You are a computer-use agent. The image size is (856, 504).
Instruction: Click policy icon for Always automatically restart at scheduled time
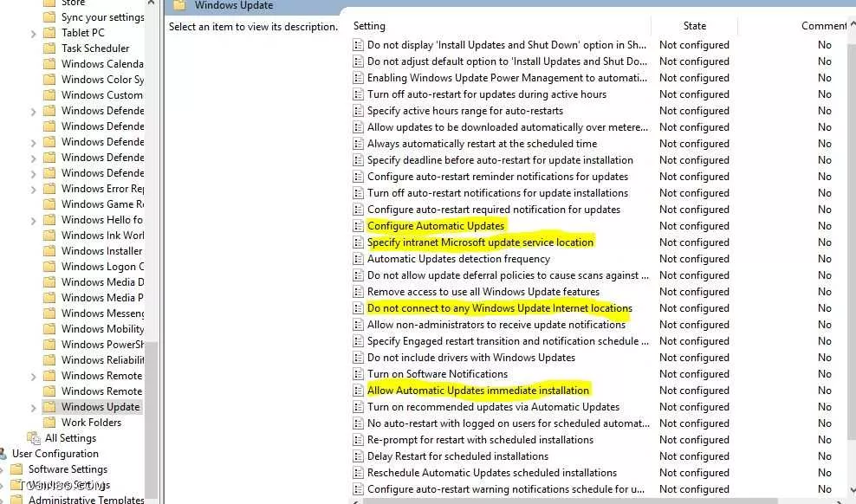tap(358, 144)
